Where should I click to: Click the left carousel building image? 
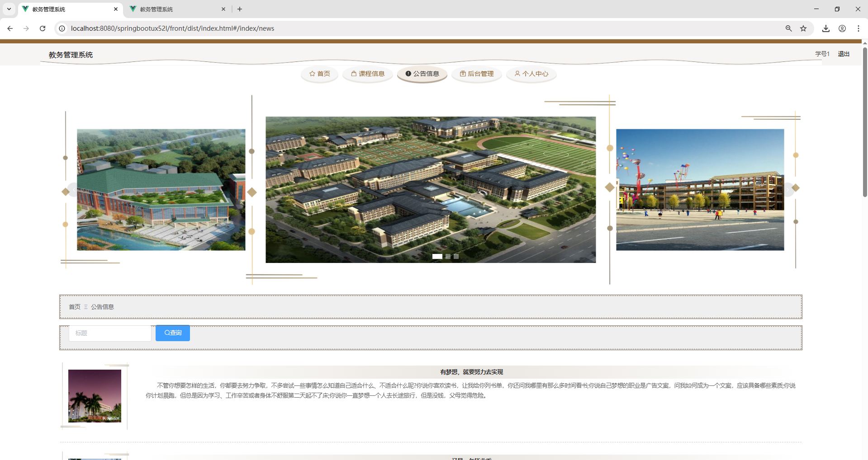click(x=161, y=190)
